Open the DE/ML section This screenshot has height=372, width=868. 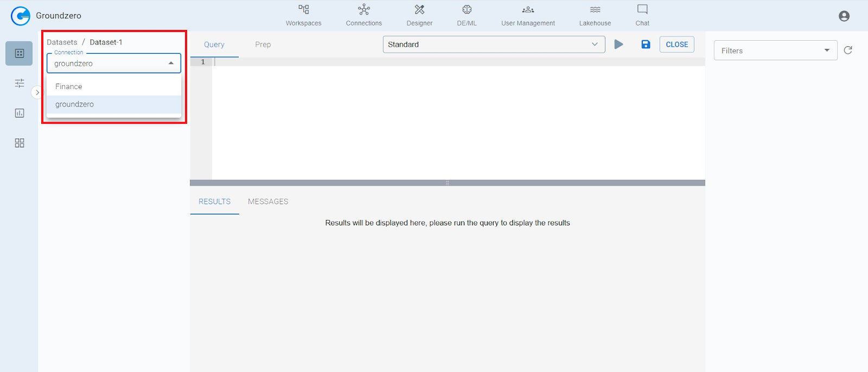pyautogui.click(x=467, y=15)
